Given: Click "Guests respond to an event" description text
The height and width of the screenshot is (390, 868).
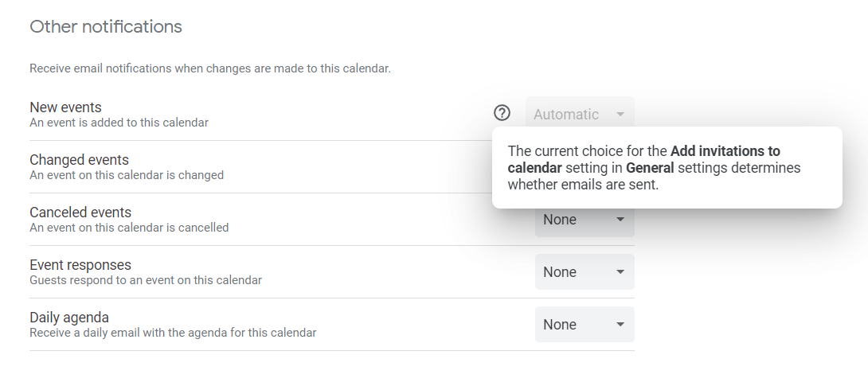Looking at the screenshot, I should pos(146,280).
